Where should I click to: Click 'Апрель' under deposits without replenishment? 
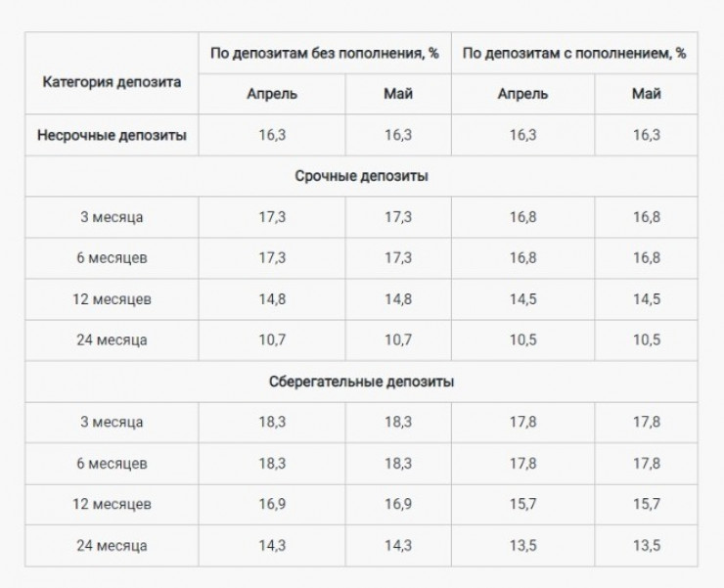point(272,94)
